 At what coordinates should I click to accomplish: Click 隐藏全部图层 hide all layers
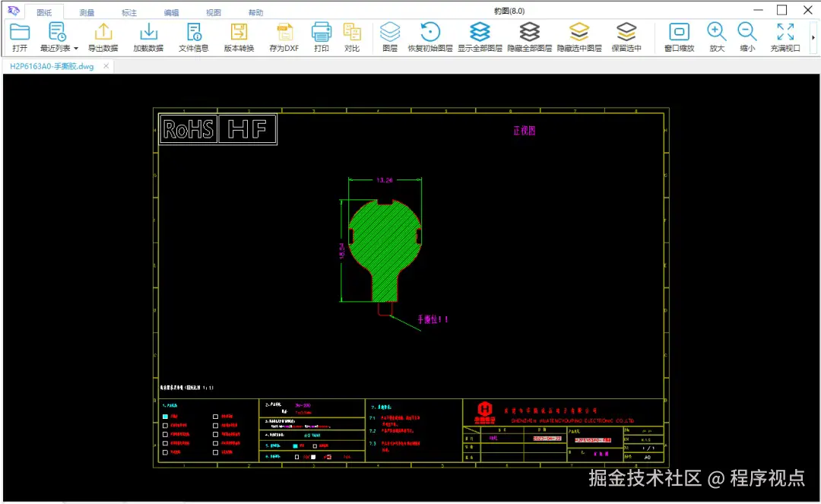[x=529, y=32]
